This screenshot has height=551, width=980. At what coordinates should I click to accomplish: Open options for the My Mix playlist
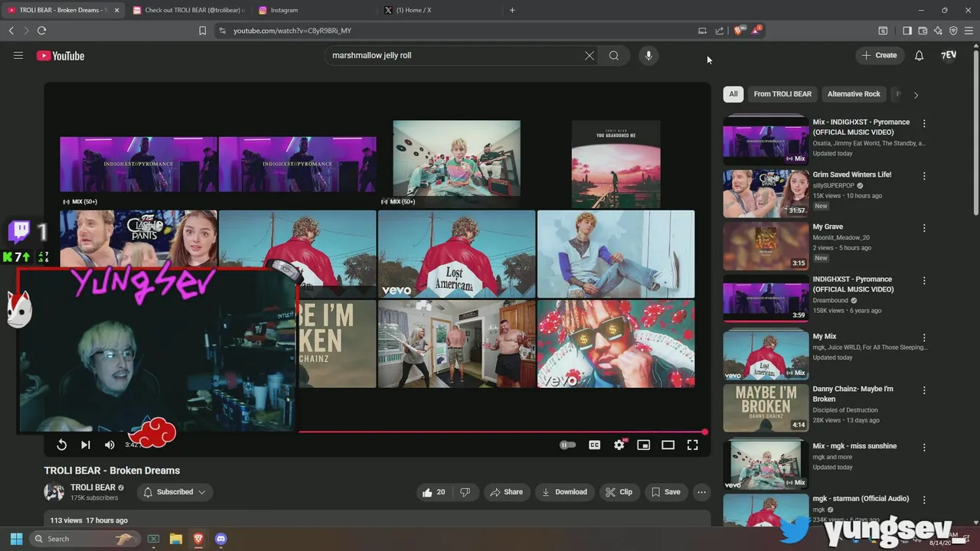[924, 337]
